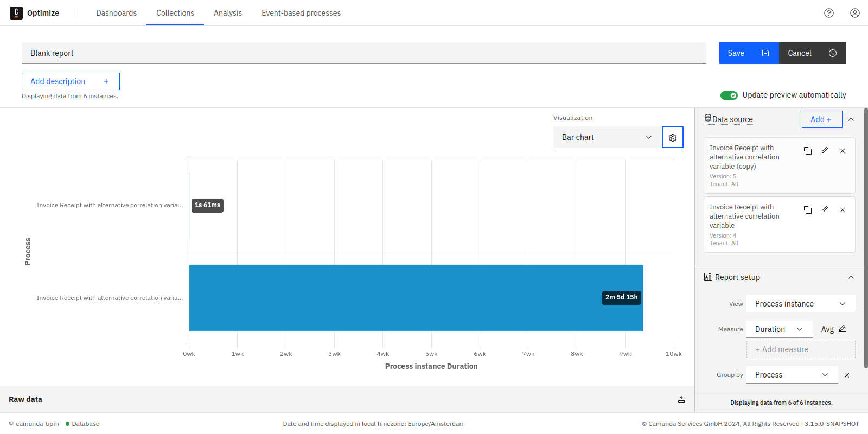Click Add description button
The width and height of the screenshot is (868, 434).
(71, 81)
